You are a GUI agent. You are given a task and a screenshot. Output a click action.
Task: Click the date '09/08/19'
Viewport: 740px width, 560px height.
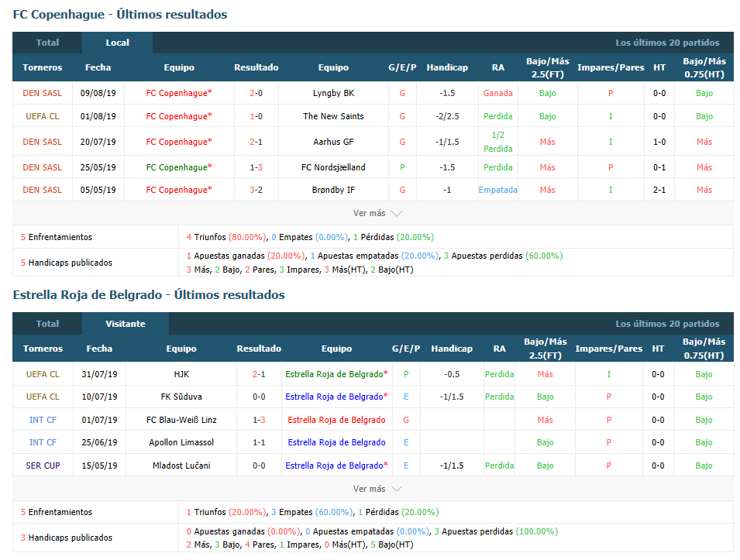point(98,93)
